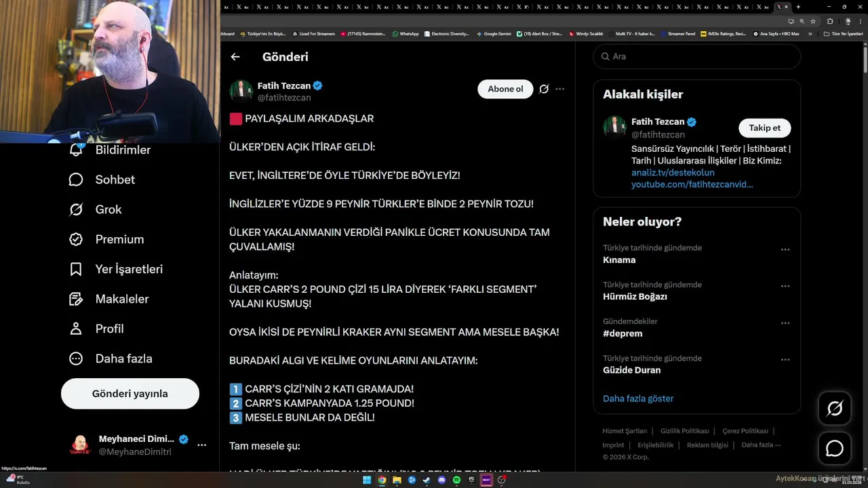Open IMDb Ratings bookmark
This screenshot has height=488, width=868.
click(723, 33)
